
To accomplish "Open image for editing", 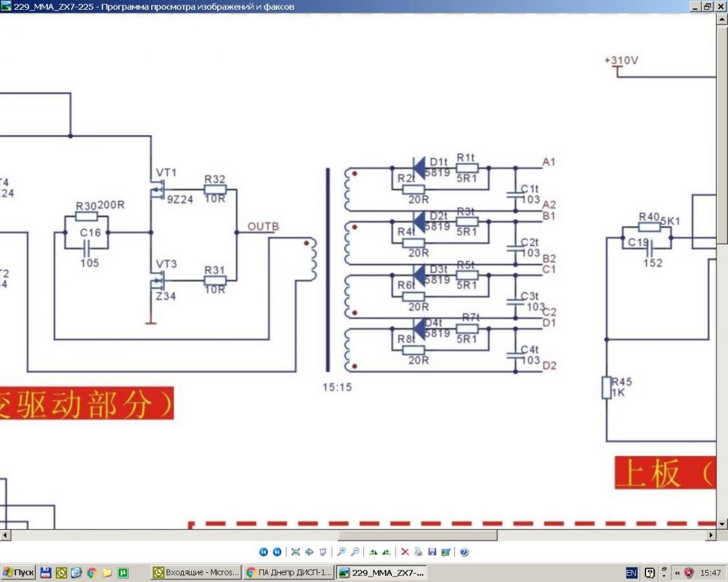I will coord(446,552).
